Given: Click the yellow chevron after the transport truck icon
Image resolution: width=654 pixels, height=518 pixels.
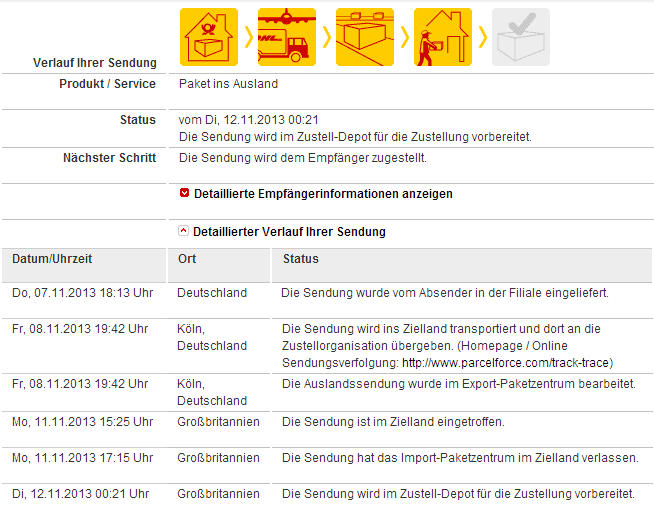Looking at the screenshot, I should click(327, 37).
